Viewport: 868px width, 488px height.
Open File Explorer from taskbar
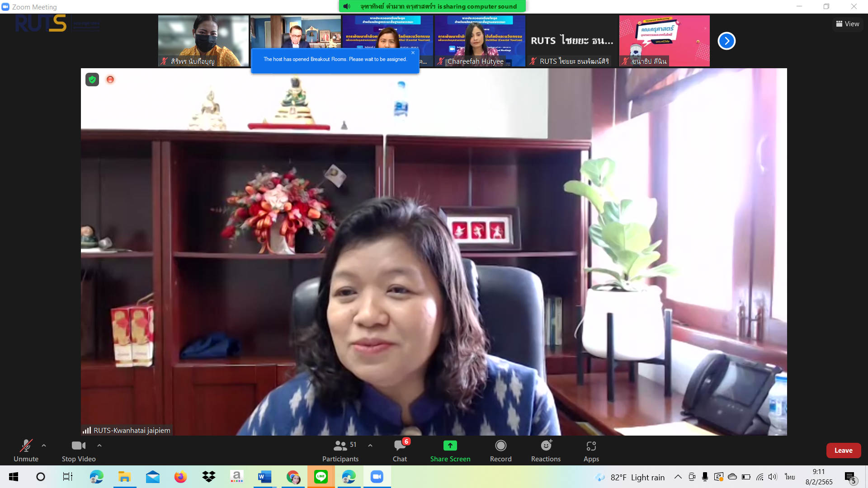124,477
